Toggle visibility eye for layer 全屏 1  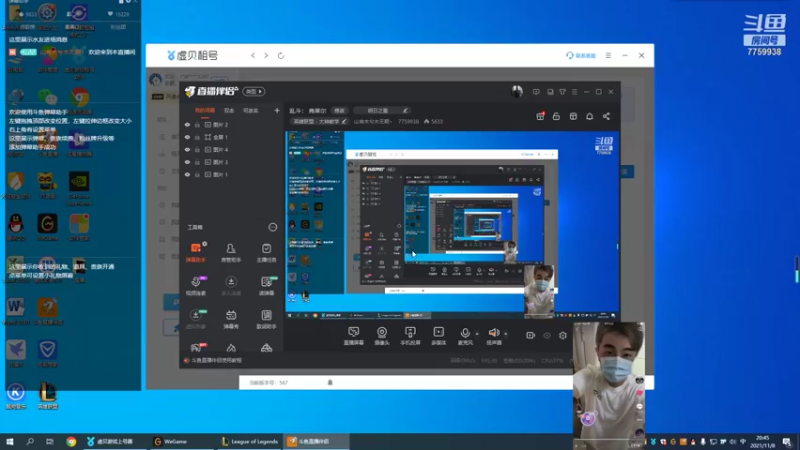click(187, 137)
